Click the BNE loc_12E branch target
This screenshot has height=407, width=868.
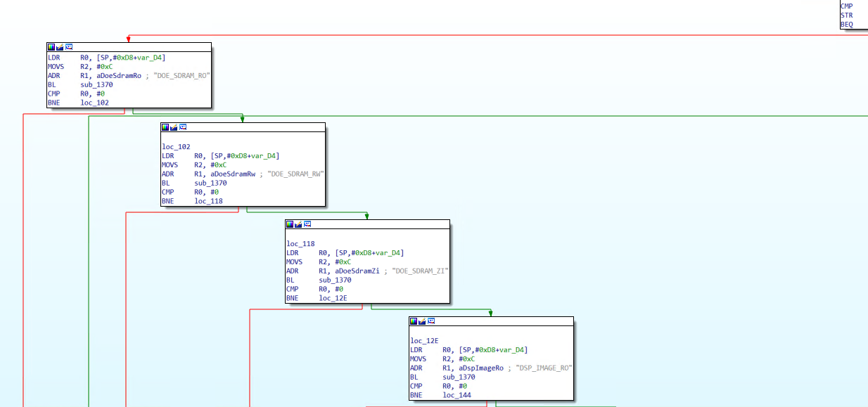333,299
